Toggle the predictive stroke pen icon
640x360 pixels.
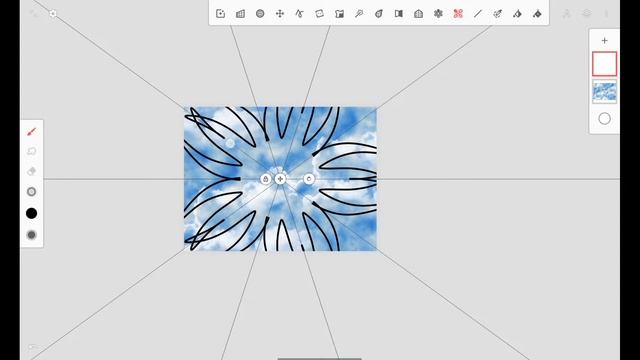[498, 13]
